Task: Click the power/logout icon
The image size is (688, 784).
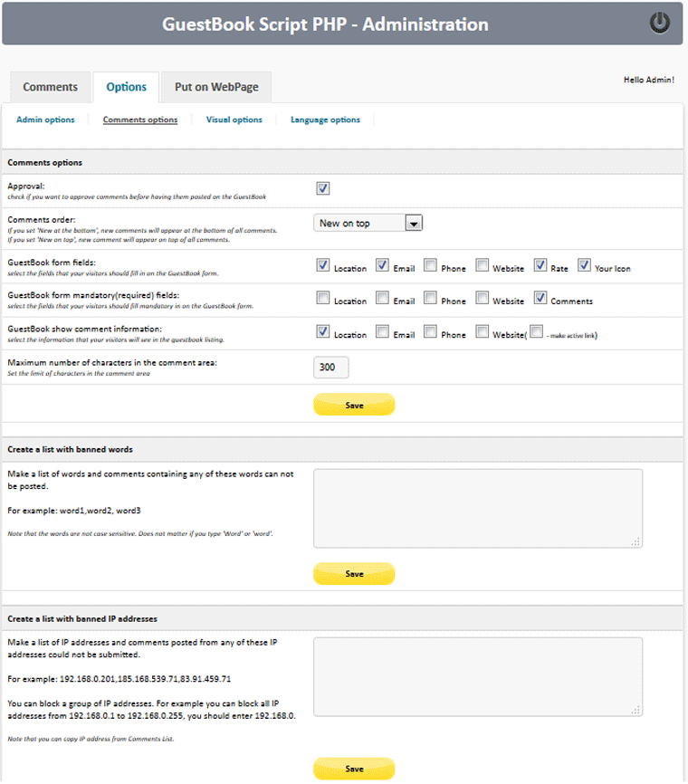Action: 660,24
